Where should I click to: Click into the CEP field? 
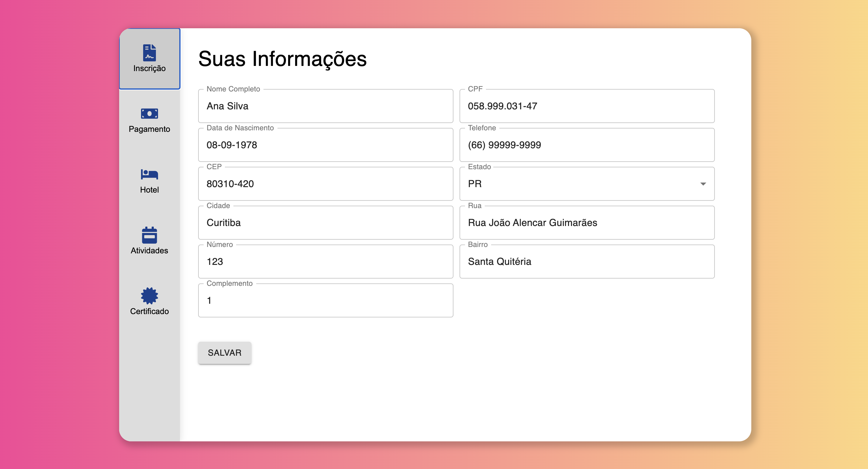325,184
